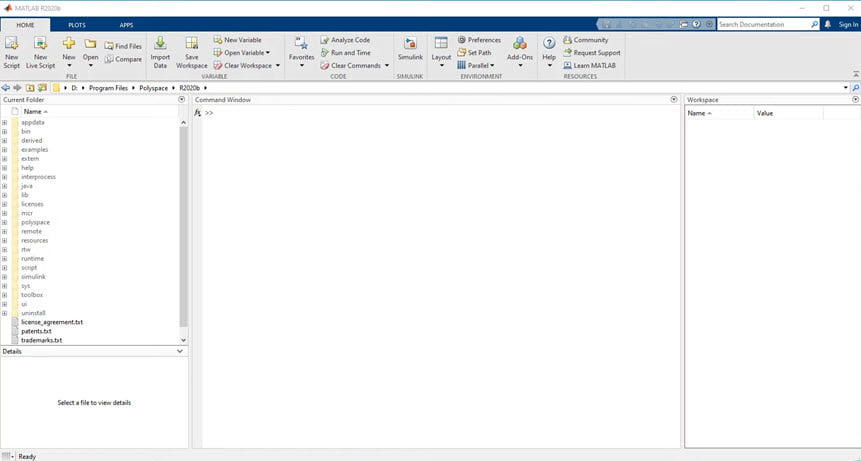Go forward in the folder history
861x461 pixels.
tap(17, 88)
